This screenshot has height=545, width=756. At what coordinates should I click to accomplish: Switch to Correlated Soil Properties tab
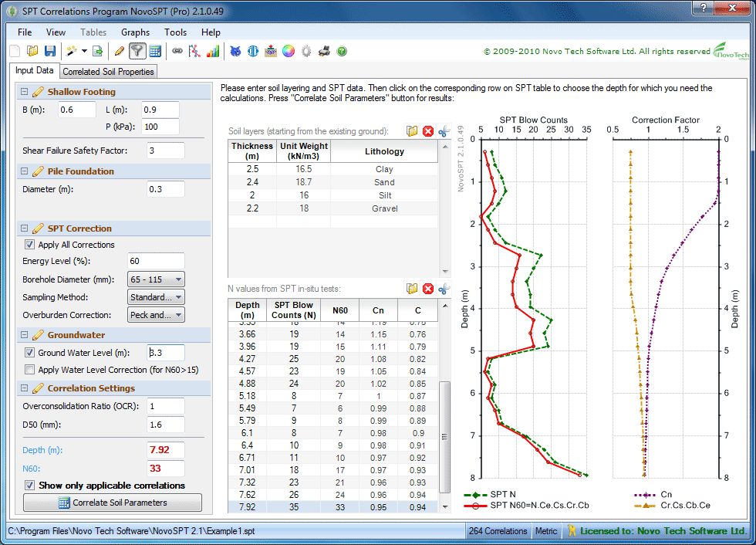109,71
